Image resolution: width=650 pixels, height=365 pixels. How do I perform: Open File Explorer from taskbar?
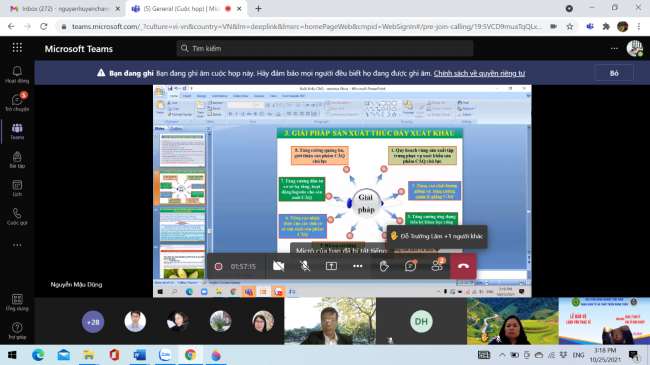click(x=89, y=355)
